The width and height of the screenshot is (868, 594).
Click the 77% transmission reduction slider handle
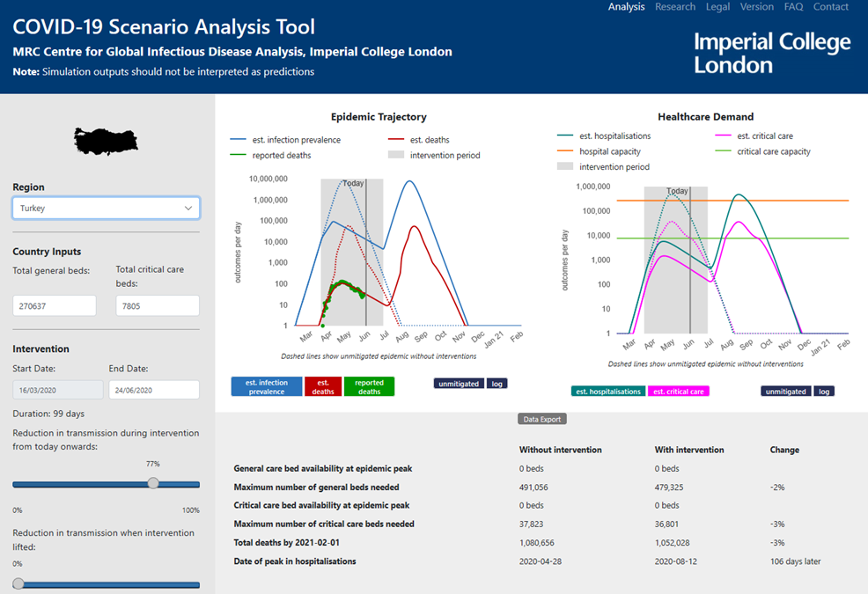coord(153,483)
